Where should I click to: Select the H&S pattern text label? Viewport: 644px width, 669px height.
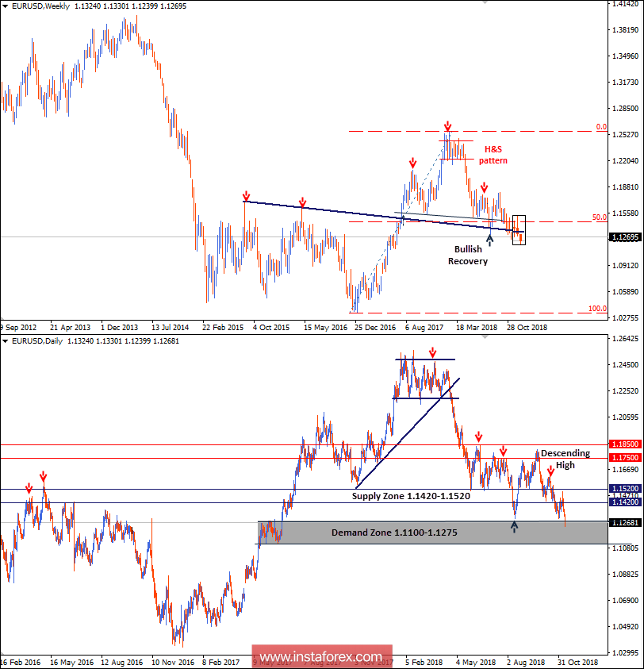493,155
